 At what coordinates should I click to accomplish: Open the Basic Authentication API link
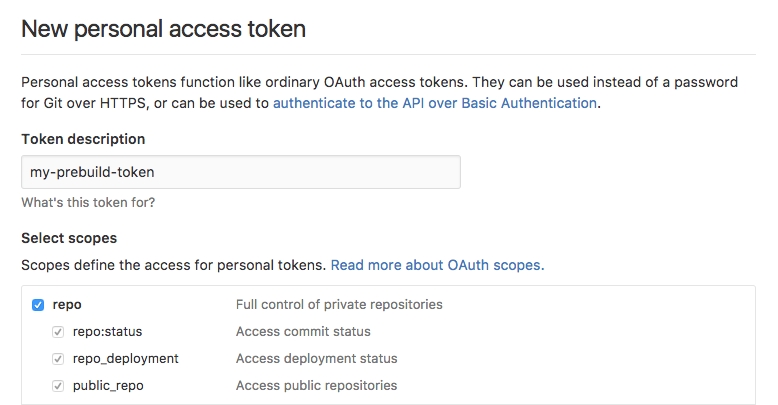point(435,103)
